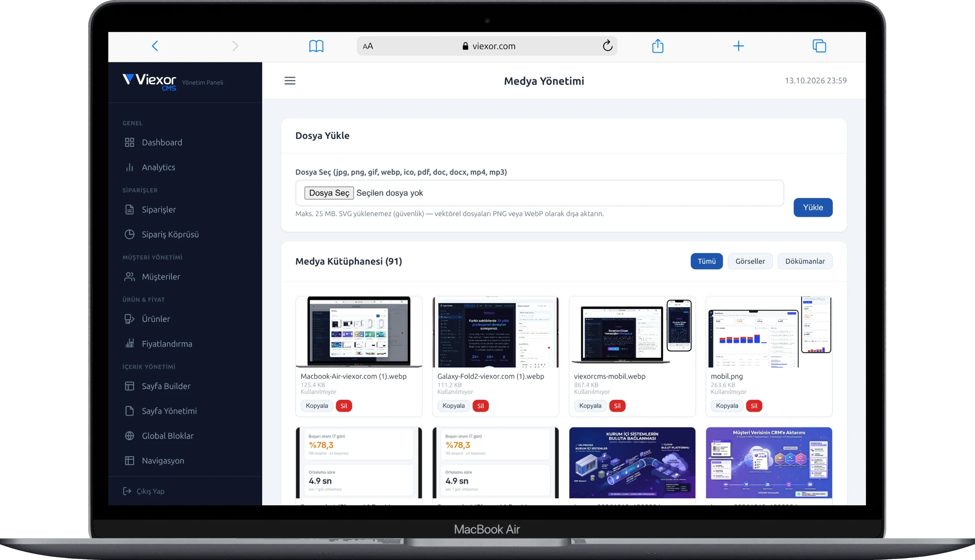Click Sil under viexorcms-mobil.webp
Viewport: 975px width, 560px height.
click(617, 406)
